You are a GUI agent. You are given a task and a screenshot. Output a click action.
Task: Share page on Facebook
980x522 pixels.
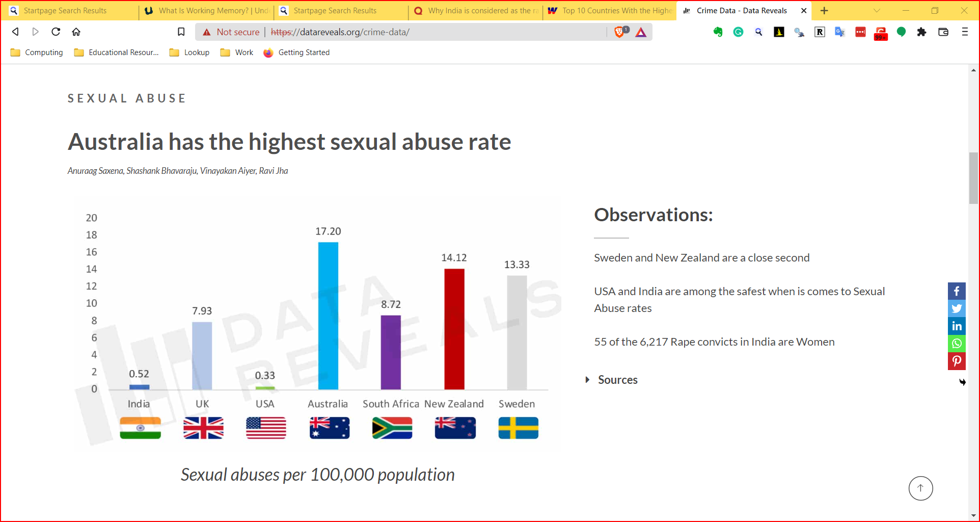pyautogui.click(x=957, y=291)
